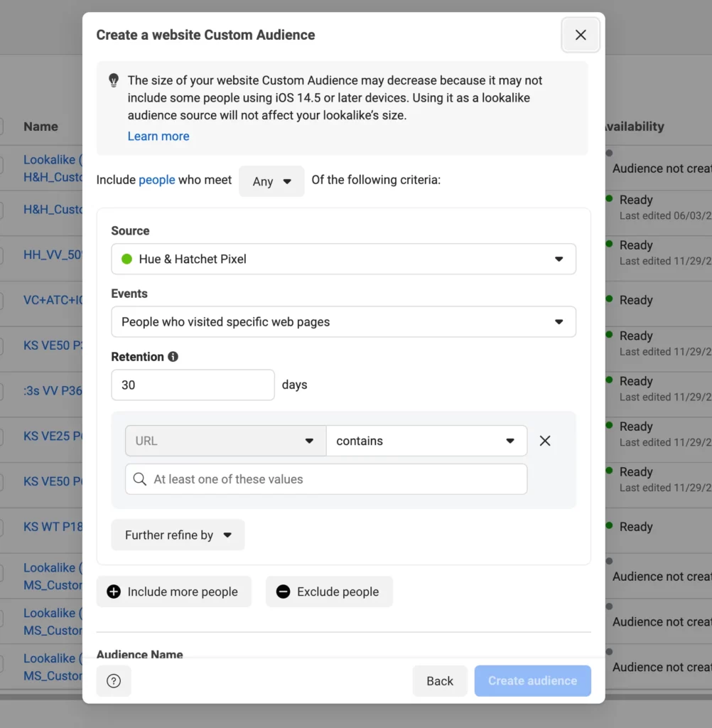Open the Events dropdown for visited web pages

(x=343, y=322)
